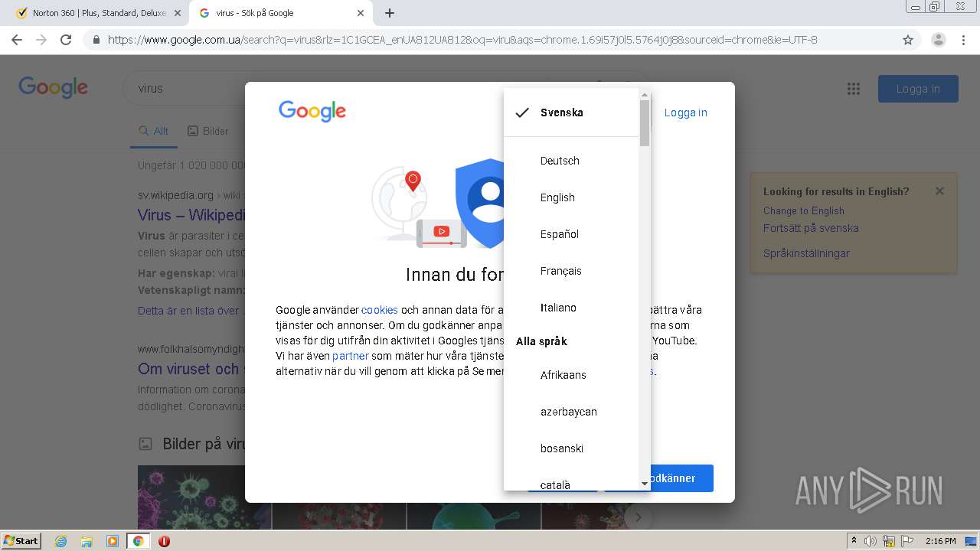980x551 pixels.
Task: Choose Français from the language list
Action: 571,271
